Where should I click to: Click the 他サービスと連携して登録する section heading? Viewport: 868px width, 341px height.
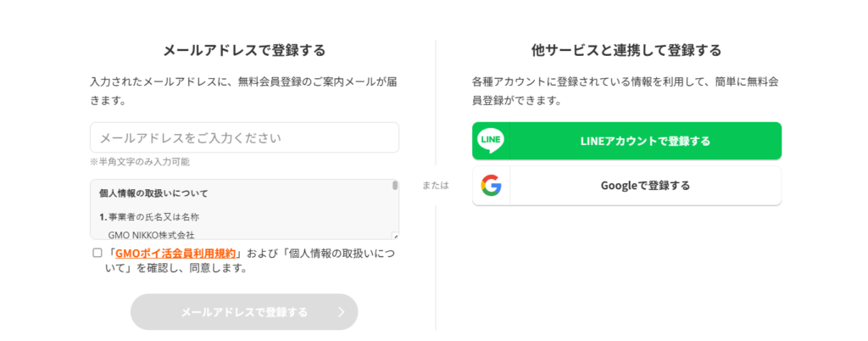[x=626, y=51]
